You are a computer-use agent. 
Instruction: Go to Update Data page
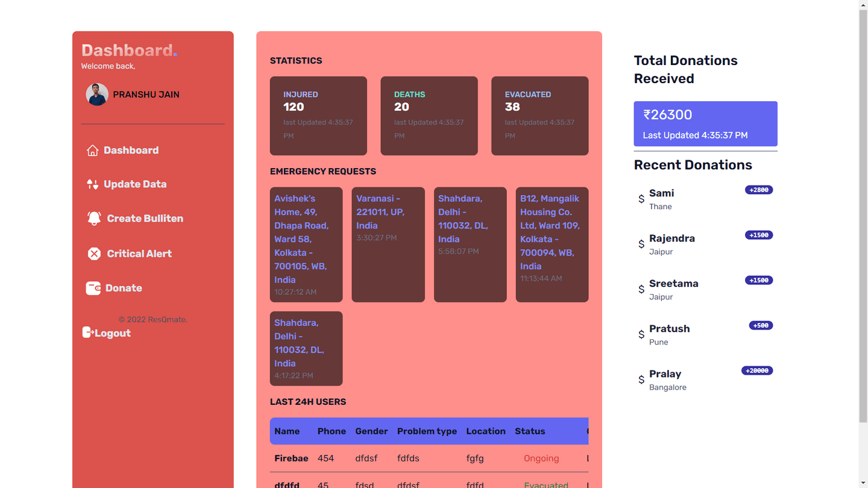135,184
